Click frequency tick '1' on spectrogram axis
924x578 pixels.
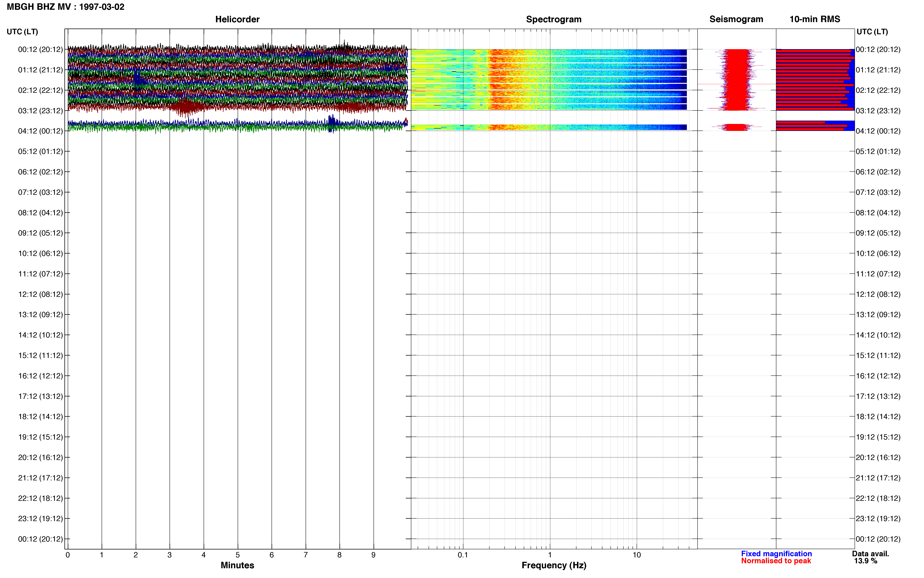tap(550, 555)
